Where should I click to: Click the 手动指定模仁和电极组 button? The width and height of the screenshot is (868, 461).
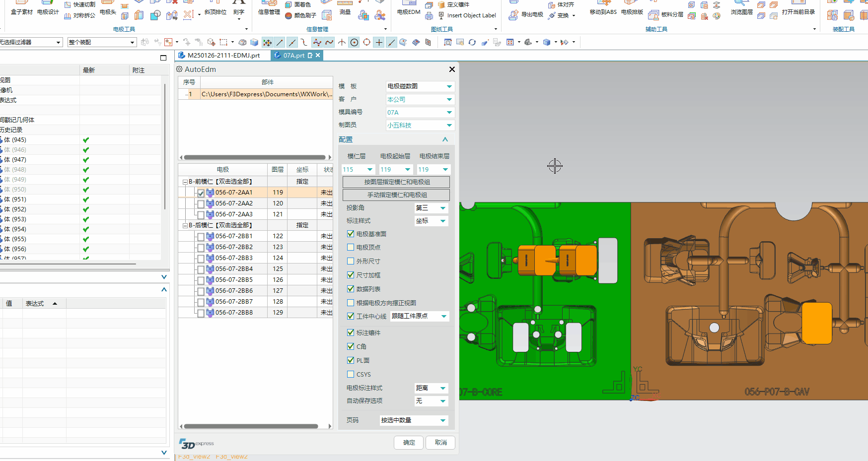click(396, 195)
